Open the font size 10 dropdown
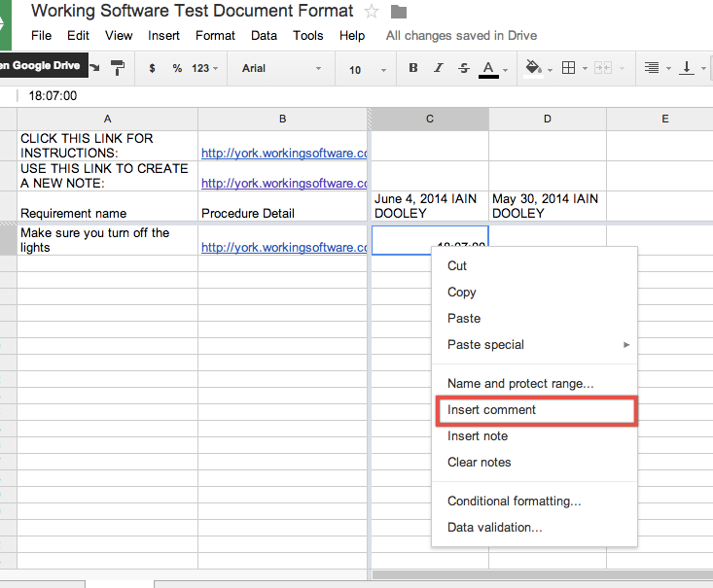Screen dimensions: 713x588 point(368,70)
